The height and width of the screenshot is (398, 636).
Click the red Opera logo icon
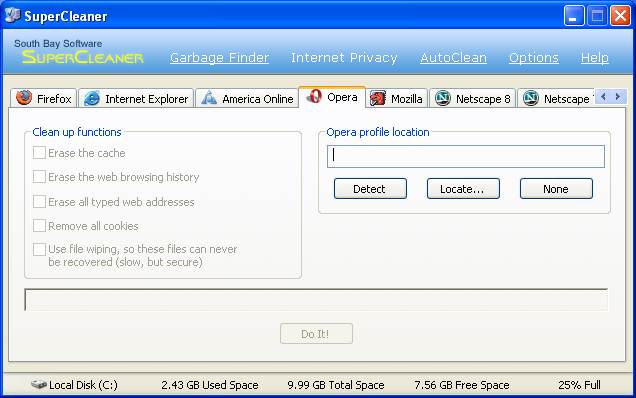(314, 97)
